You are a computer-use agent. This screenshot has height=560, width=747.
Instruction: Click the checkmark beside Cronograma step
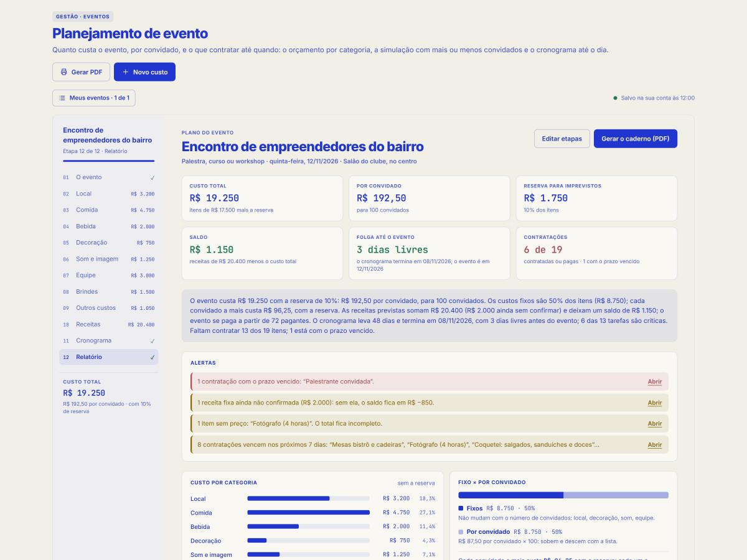coord(153,341)
